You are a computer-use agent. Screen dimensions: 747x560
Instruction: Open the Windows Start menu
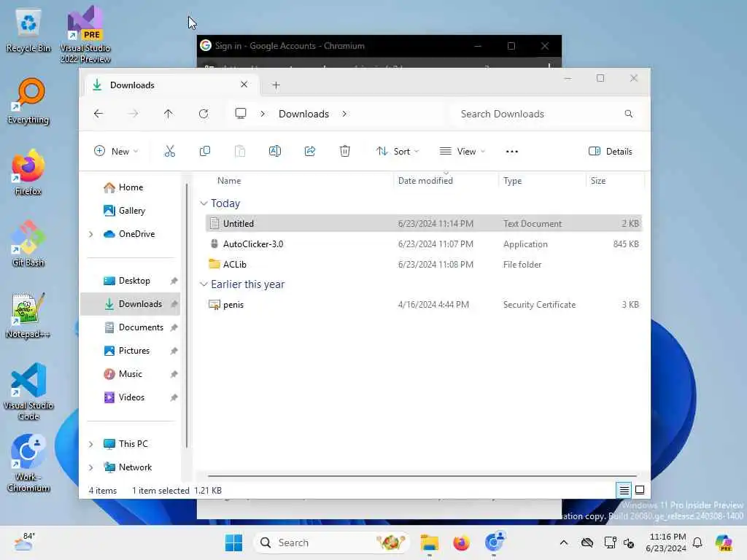tap(233, 542)
